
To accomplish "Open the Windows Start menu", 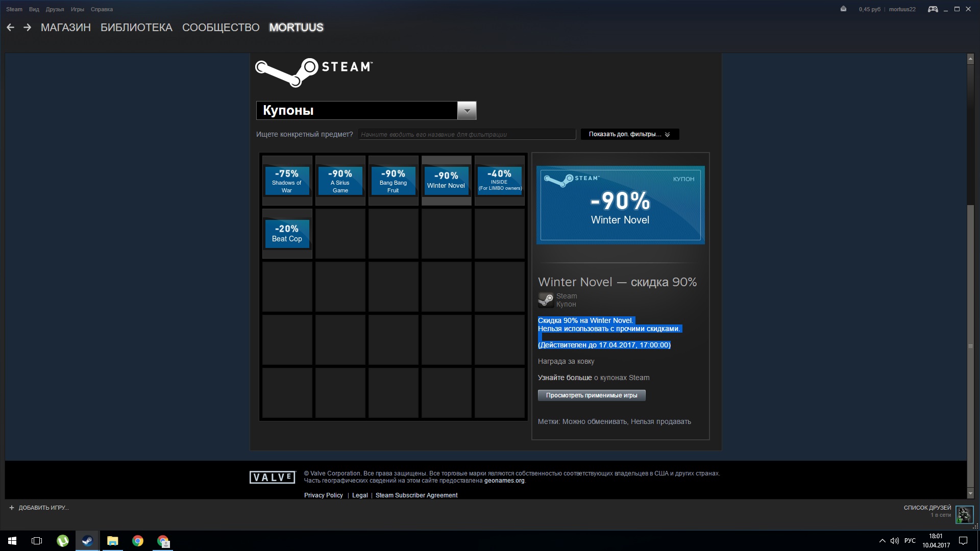I will tap(12, 541).
